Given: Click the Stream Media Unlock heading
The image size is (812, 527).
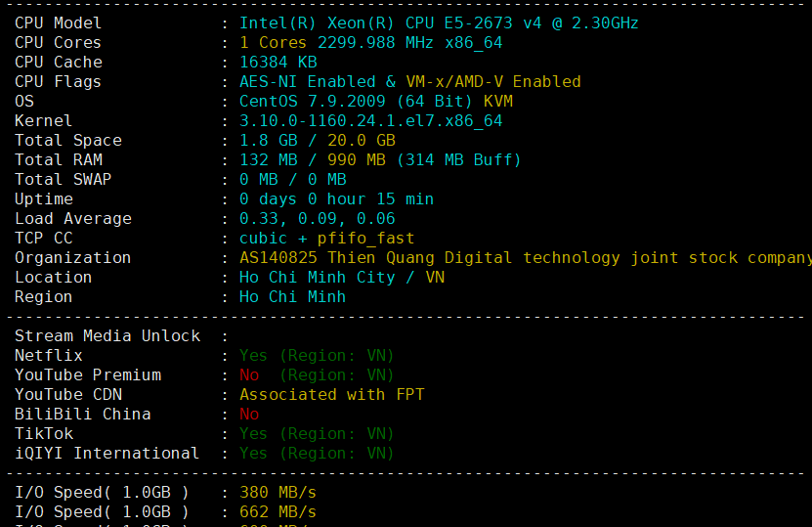Looking at the screenshot, I should tap(107, 335).
